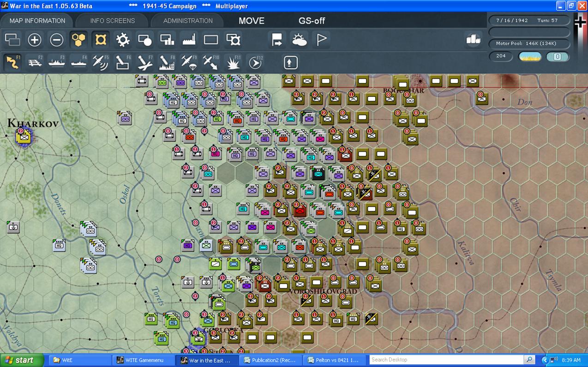Image resolution: width=588 pixels, height=367 pixels.
Task: Open preferences gear icon
Action: click(123, 40)
